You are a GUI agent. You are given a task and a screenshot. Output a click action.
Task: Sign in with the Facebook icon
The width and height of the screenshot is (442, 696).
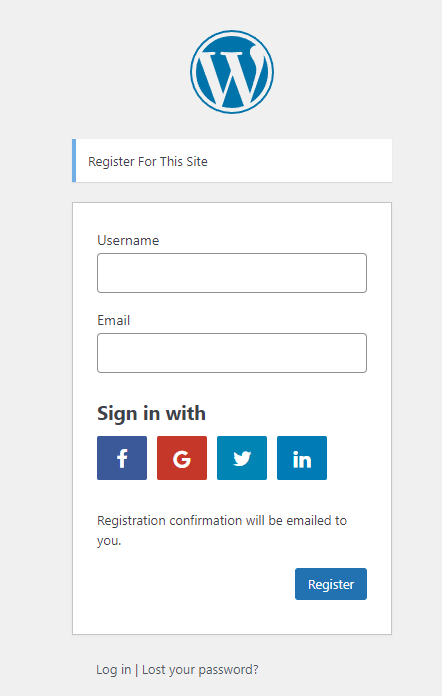tap(122, 458)
